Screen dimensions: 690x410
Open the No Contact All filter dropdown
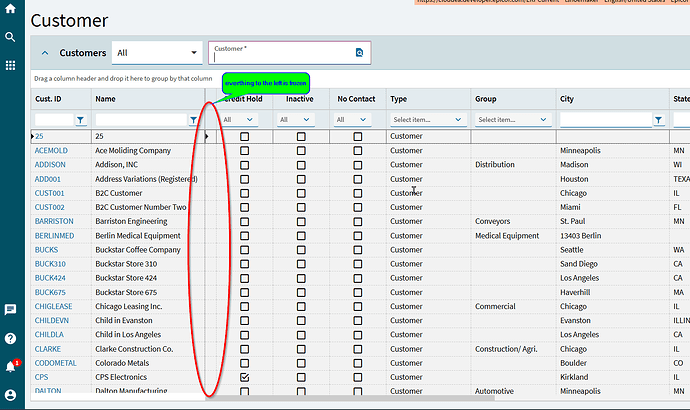pyautogui.click(x=351, y=120)
